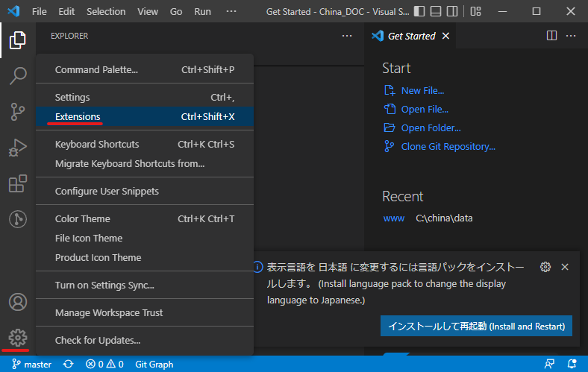Open the Edit menu

tap(66, 12)
